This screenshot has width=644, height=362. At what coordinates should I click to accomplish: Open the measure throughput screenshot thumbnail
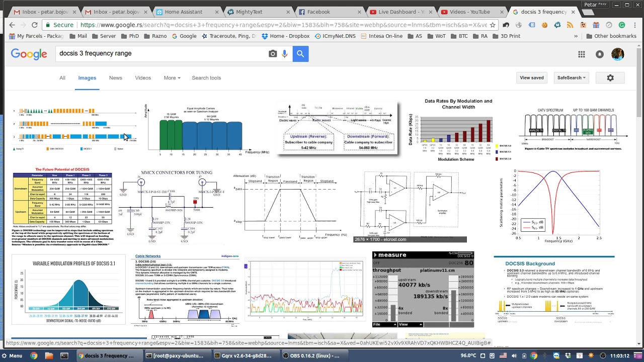(x=423, y=290)
